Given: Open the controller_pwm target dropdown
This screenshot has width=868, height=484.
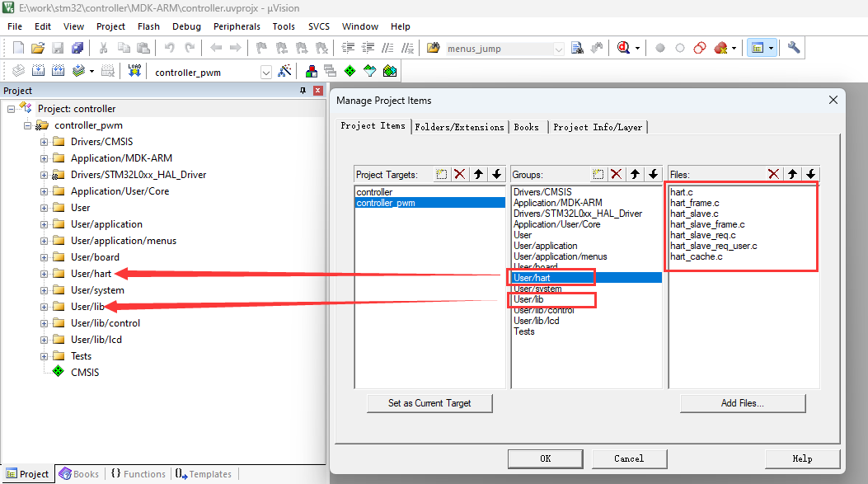Looking at the screenshot, I should (x=265, y=73).
